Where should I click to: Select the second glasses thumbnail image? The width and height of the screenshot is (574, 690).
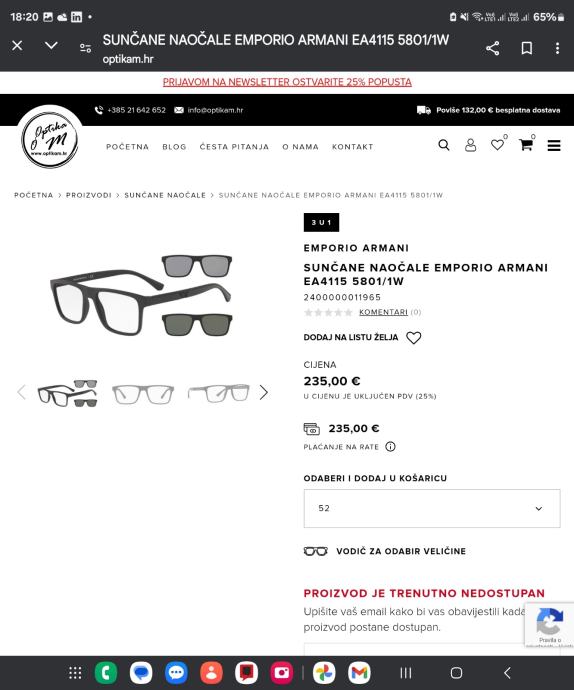click(x=143, y=393)
